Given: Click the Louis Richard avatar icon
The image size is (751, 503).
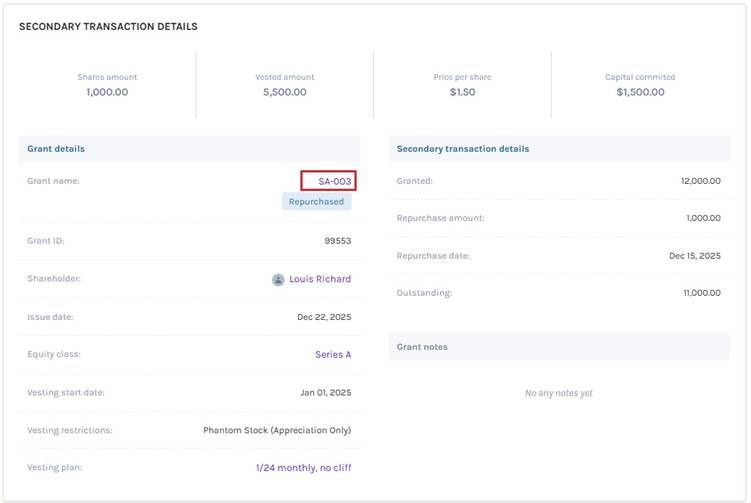Looking at the screenshot, I should coord(278,279).
